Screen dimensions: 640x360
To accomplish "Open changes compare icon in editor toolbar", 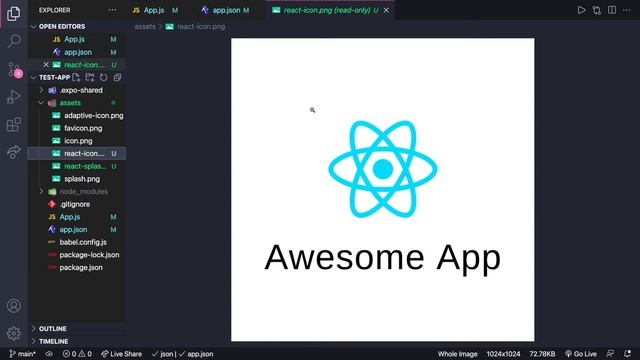I will [597, 10].
